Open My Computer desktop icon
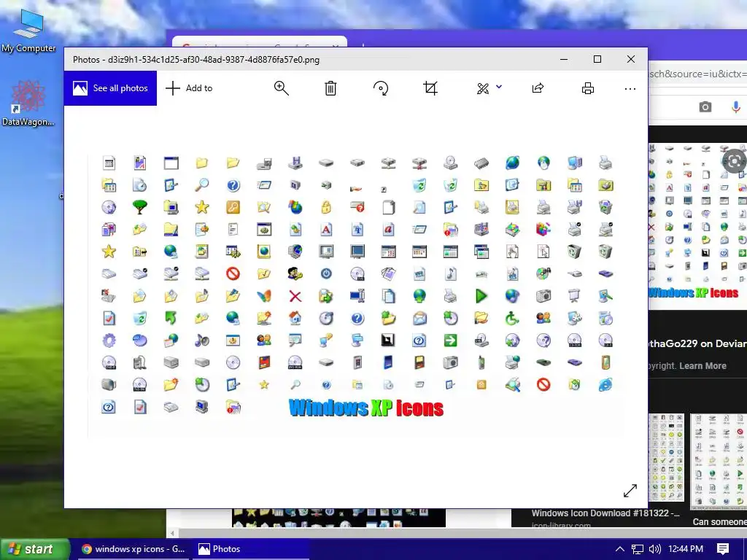Image resolution: width=747 pixels, height=560 pixels. point(28,31)
